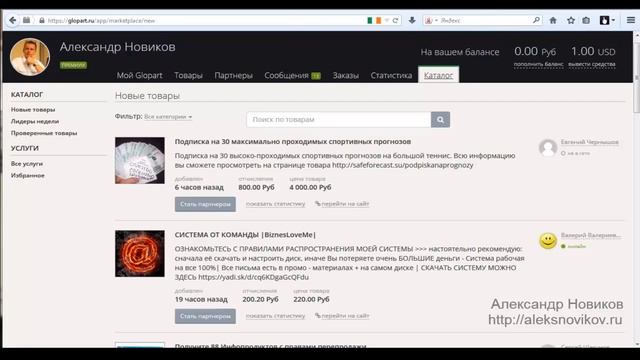The image size is (640, 360).
Task: Open seller Валерий Валериев profile link
Action: (591, 236)
